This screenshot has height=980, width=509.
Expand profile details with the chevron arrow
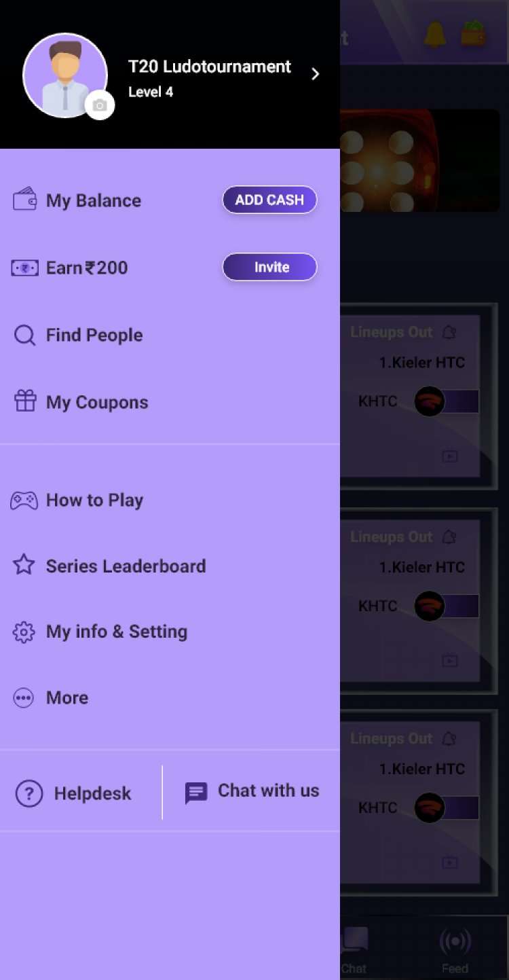pos(315,74)
